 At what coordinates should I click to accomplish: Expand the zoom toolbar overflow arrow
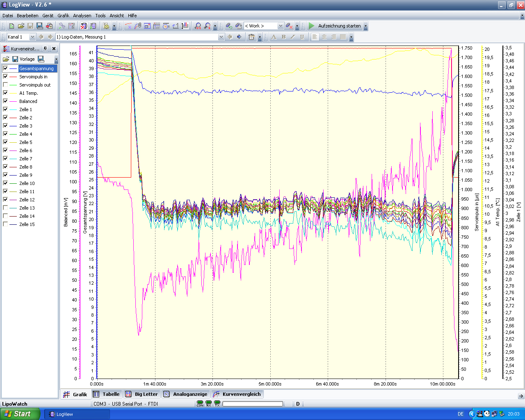[215, 26]
